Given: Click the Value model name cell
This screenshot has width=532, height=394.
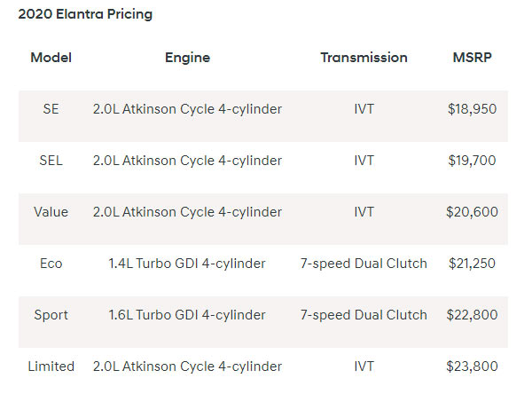Looking at the screenshot, I should click(x=51, y=212).
